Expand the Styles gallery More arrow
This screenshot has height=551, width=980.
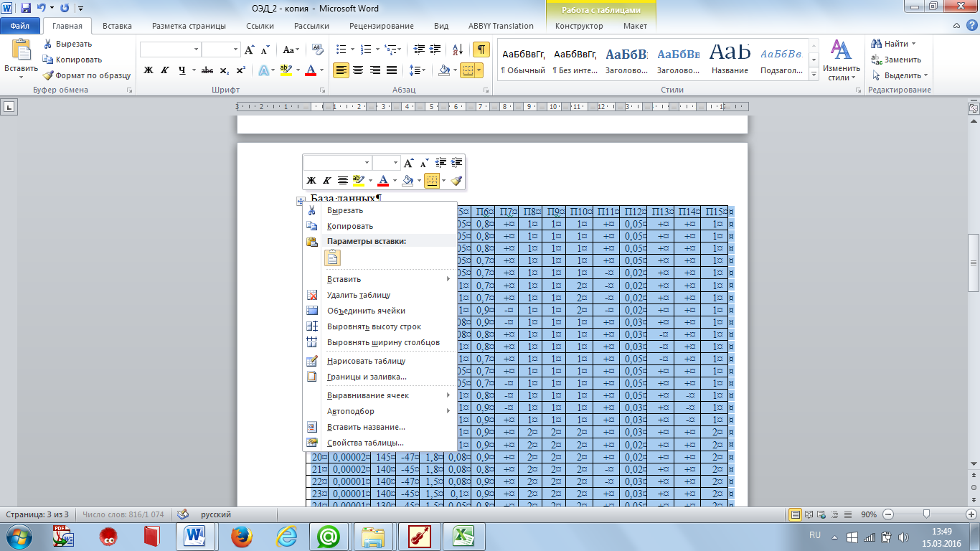(x=813, y=75)
